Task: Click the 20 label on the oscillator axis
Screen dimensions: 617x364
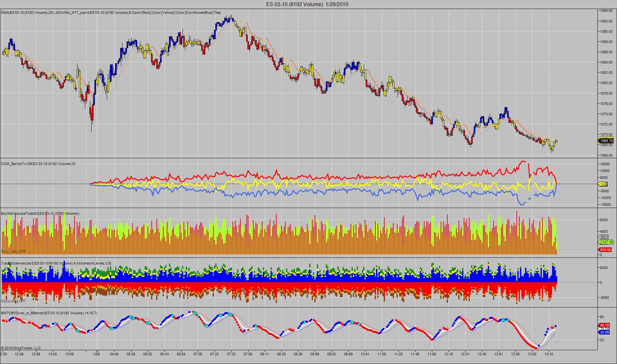Action: coord(602,340)
